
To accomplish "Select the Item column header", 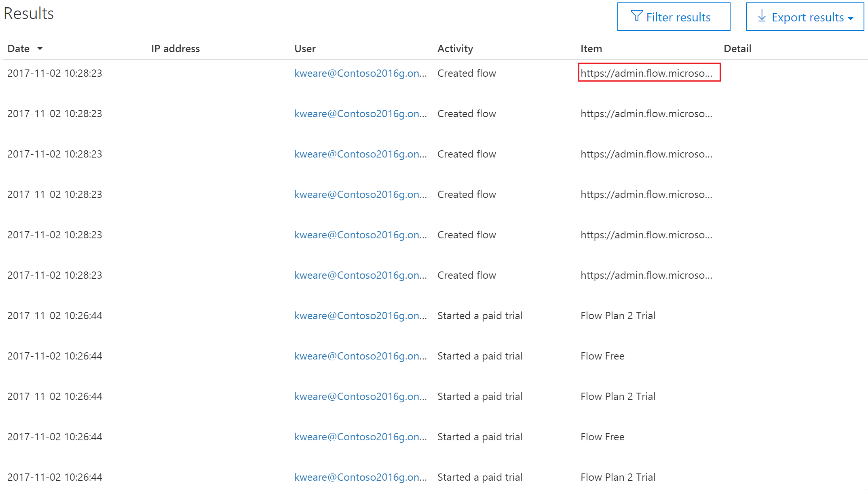I will [x=591, y=48].
